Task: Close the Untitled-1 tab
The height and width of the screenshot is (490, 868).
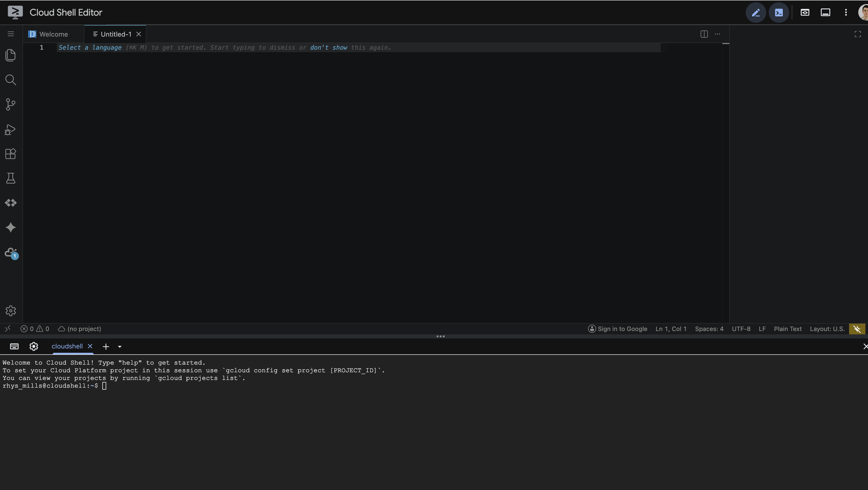Action: click(138, 34)
